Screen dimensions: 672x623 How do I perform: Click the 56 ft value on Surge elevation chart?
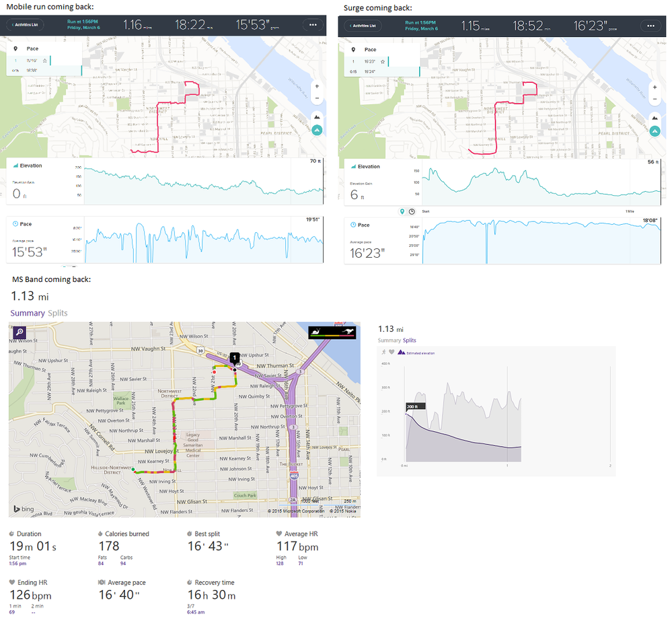pos(653,162)
